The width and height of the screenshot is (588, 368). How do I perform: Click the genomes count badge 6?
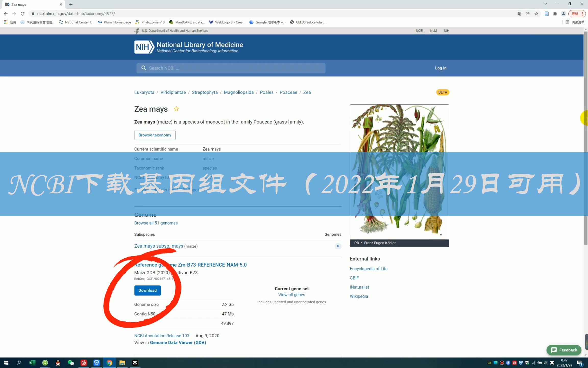(x=338, y=246)
